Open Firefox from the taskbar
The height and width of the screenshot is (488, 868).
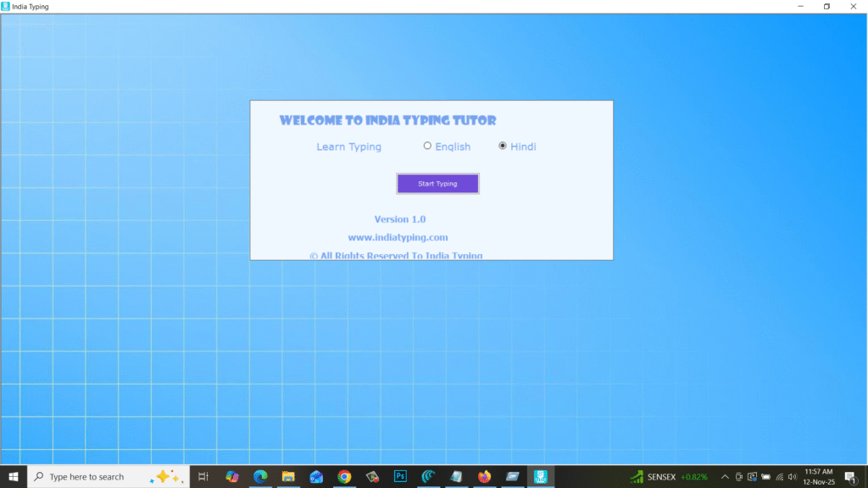484,476
